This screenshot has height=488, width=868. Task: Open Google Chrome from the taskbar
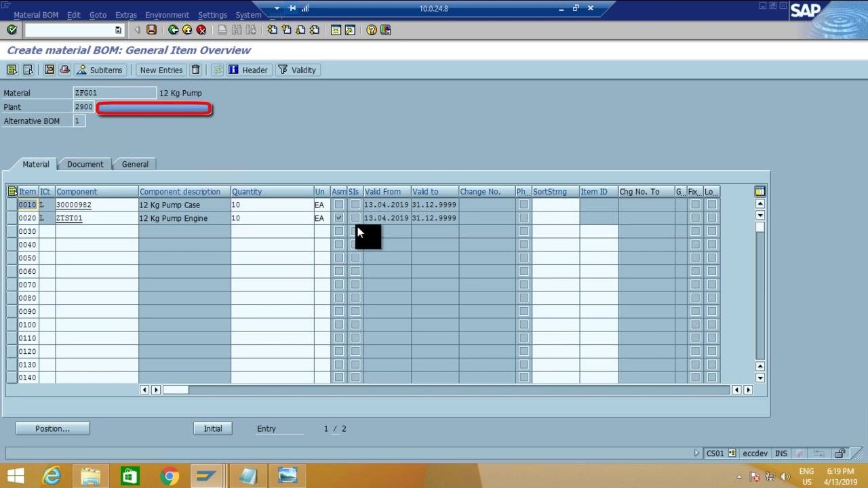coord(169,476)
